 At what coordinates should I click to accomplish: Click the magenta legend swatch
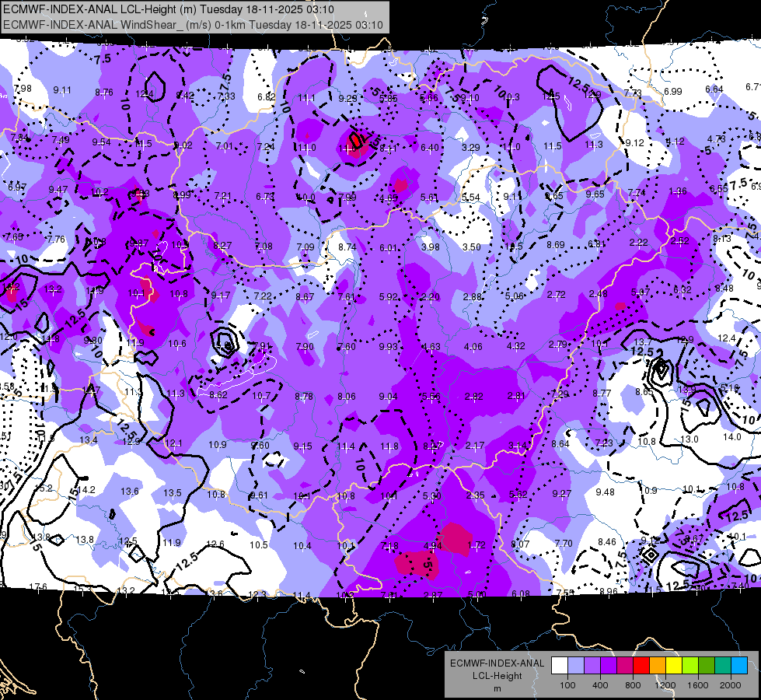click(625, 666)
